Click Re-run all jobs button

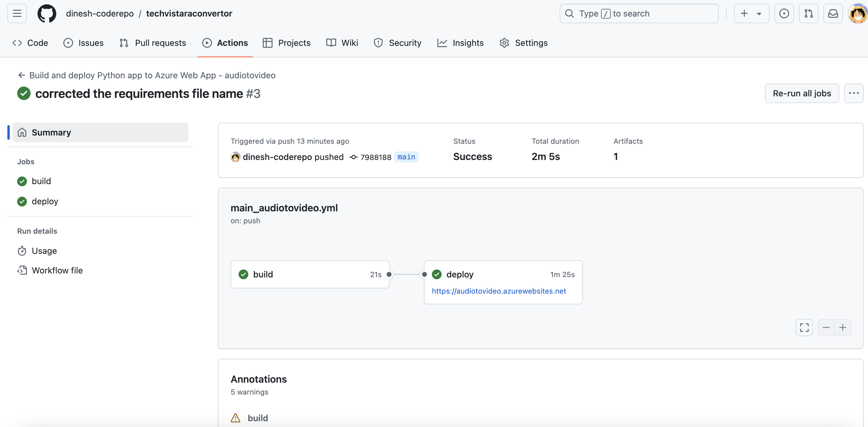pyautogui.click(x=802, y=93)
